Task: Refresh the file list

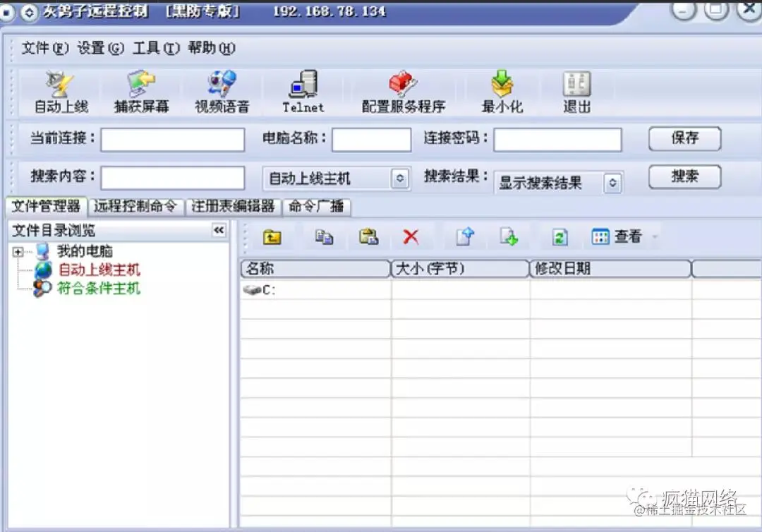Action: (560, 237)
